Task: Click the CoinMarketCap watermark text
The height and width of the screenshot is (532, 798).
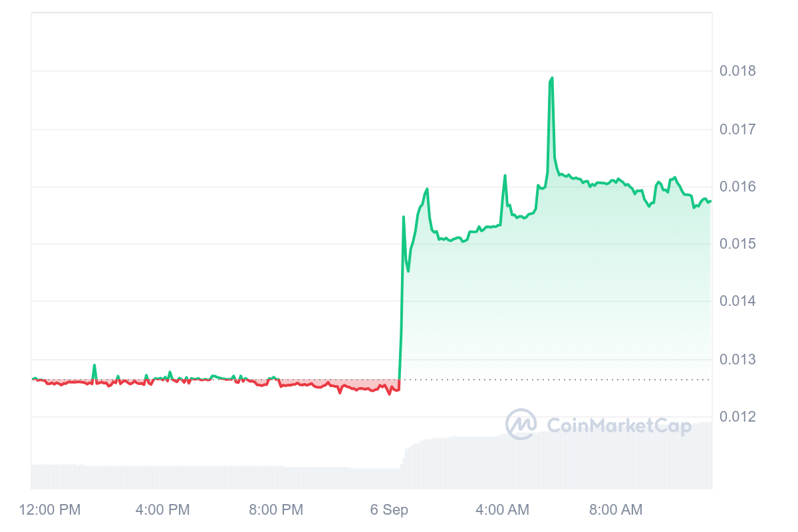Action: coord(618,425)
